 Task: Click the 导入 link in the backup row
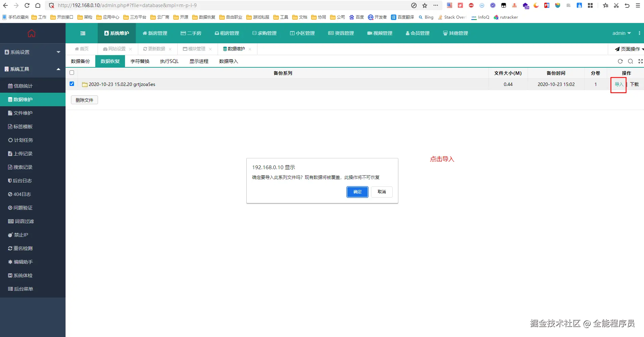tap(619, 84)
